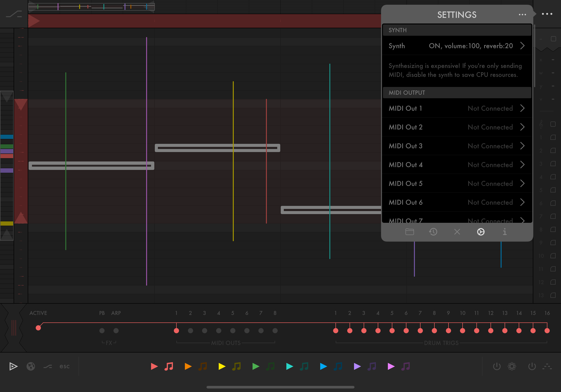The height and width of the screenshot is (392, 561).
Task: Select the cyan music note icon
Action: coord(304,366)
